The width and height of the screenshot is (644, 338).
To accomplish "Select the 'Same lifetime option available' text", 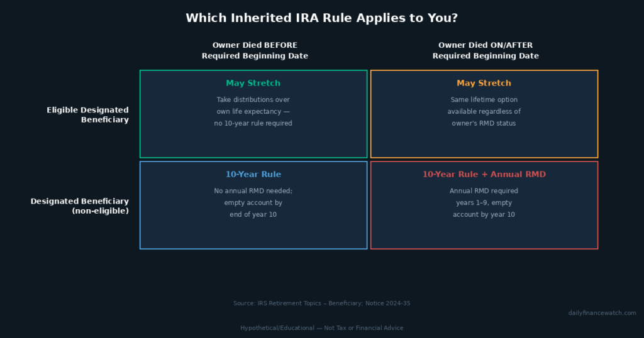I will (484, 106).
